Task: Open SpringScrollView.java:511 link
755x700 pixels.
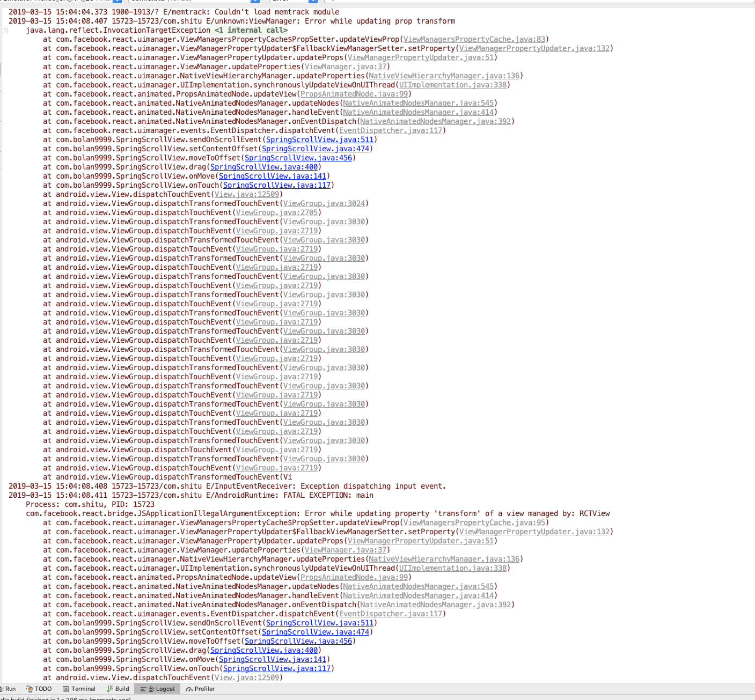Action: tap(319, 139)
